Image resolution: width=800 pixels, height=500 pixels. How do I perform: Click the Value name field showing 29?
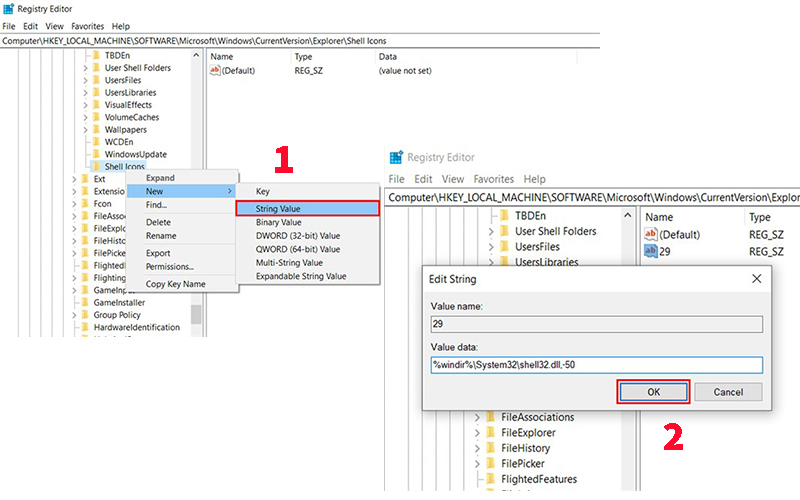pyautogui.click(x=596, y=324)
